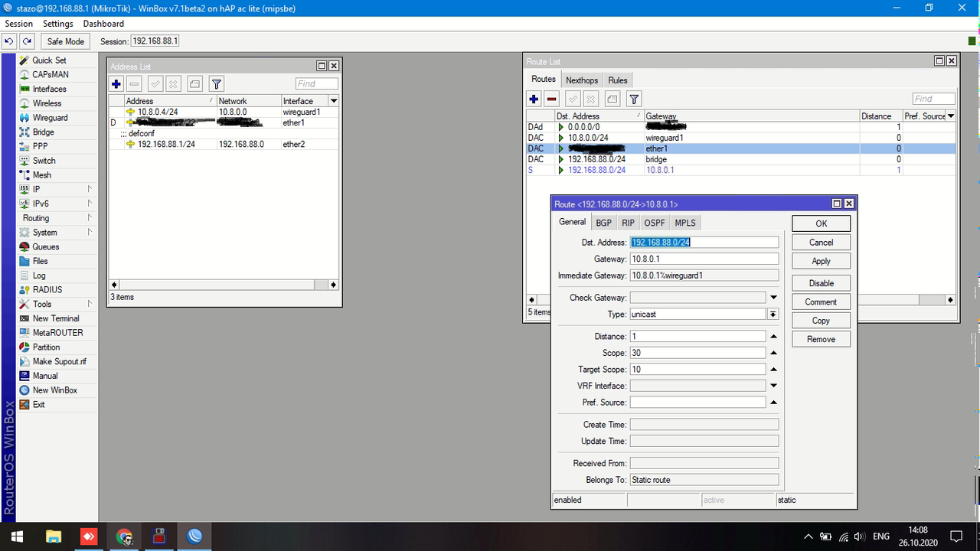Switch to Rules tab in Route List
Image resolution: width=980 pixels, height=551 pixels.
(x=618, y=80)
